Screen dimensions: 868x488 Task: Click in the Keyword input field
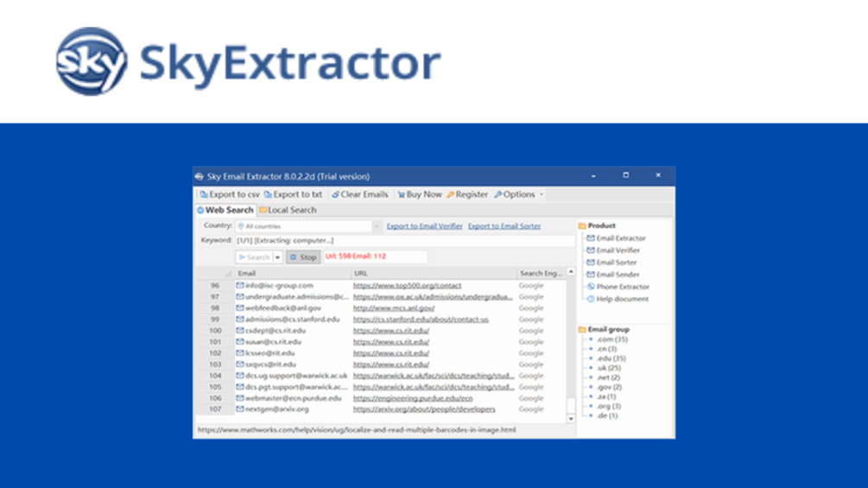pos(405,240)
